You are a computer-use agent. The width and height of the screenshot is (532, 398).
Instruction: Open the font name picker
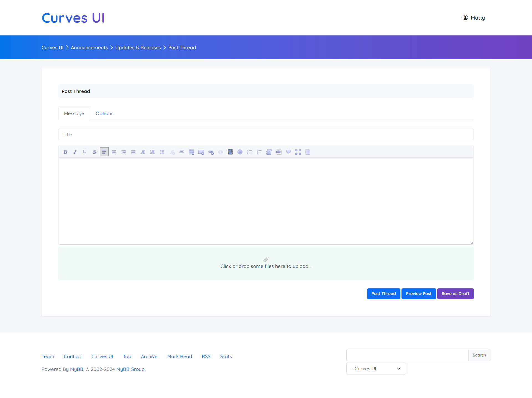(x=143, y=152)
